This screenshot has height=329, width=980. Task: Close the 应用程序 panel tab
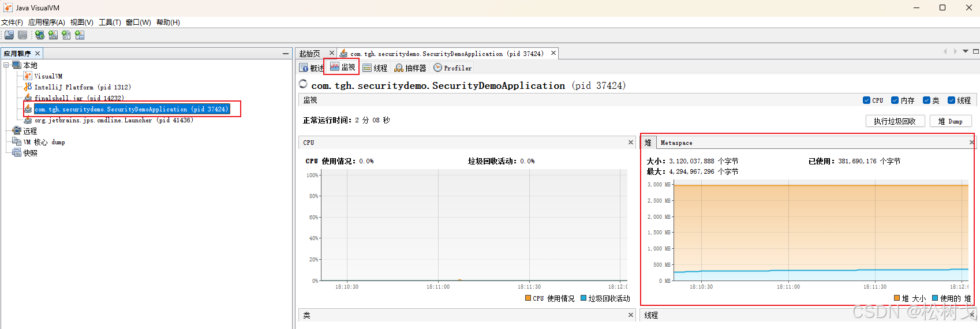[x=38, y=54]
